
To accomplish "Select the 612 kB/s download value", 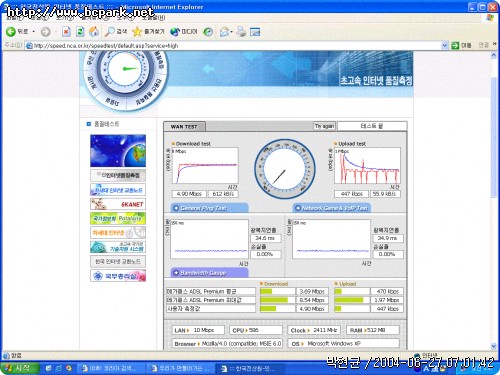I will (223, 194).
